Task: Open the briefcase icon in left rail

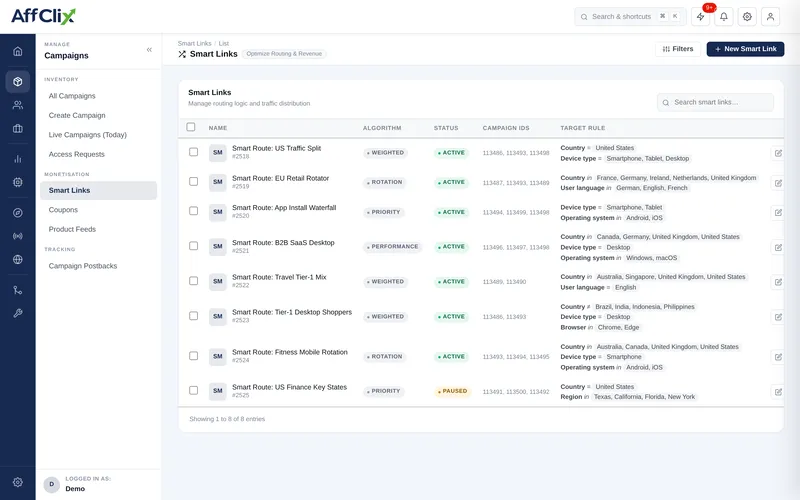Action: coord(18,129)
